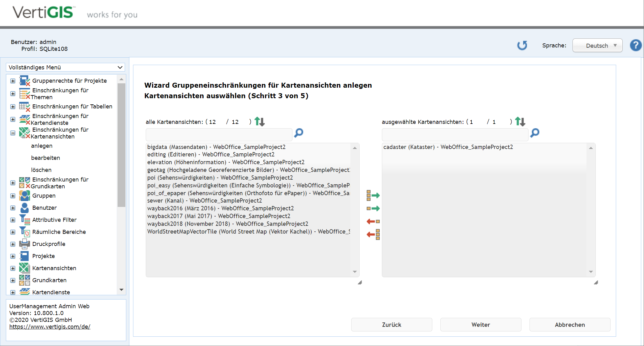
Task: Select the bearbeiten menu entry
Action: coord(45,158)
